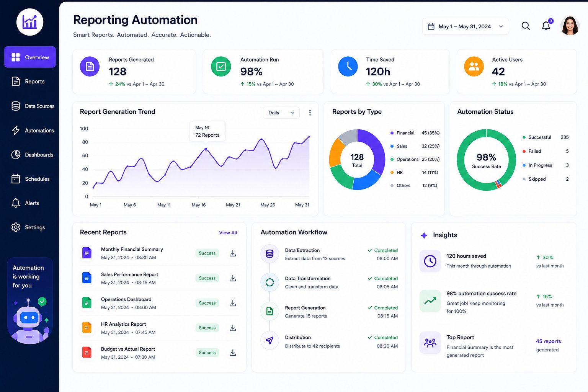The height and width of the screenshot is (392, 588).
Task: Click the "Others" report type legend label
Action: [x=403, y=186]
